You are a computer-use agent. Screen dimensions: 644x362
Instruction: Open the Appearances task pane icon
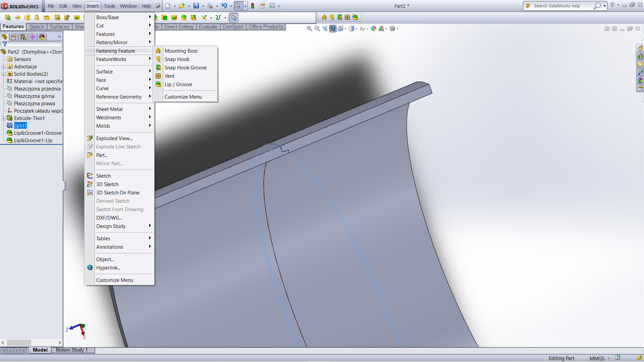pyautogui.click(x=640, y=80)
